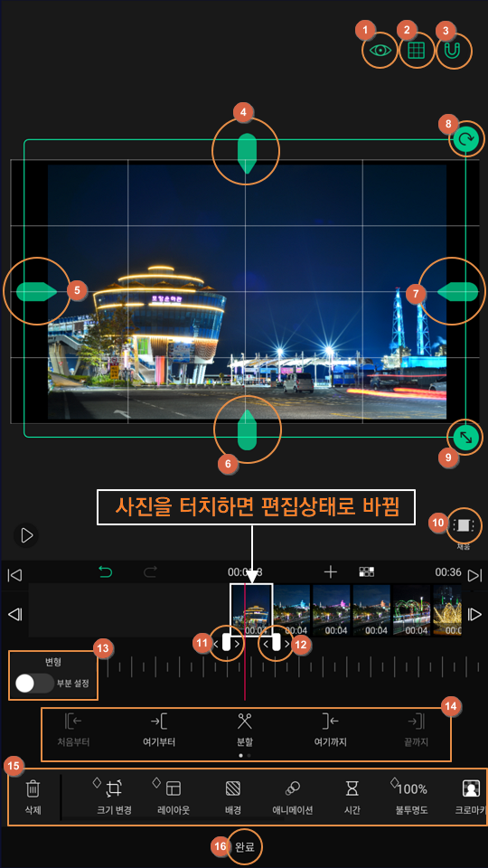The width and height of the screenshot is (488, 868).
Task: Tap the green diagonal scale handle
Action: click(x=466, y=438)
